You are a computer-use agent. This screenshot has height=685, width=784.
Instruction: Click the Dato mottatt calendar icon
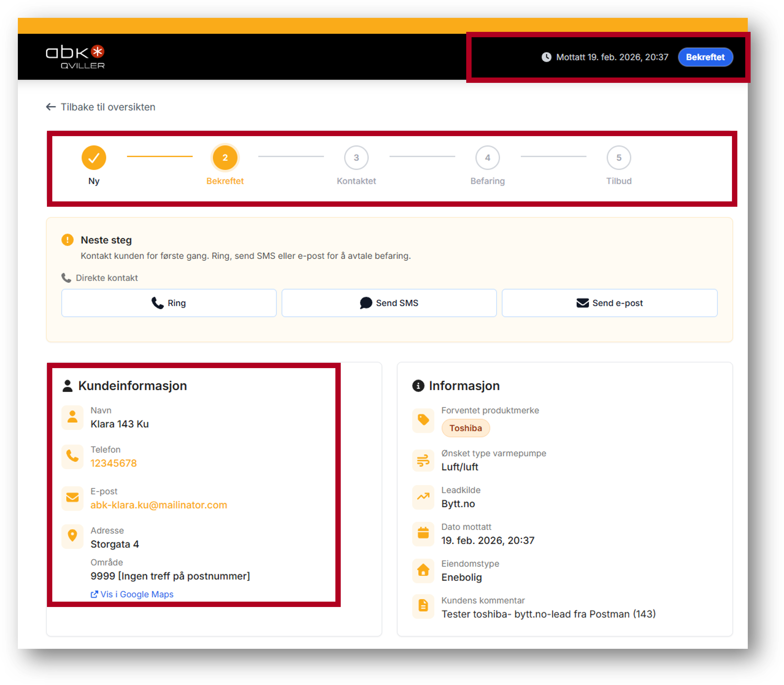423,533
